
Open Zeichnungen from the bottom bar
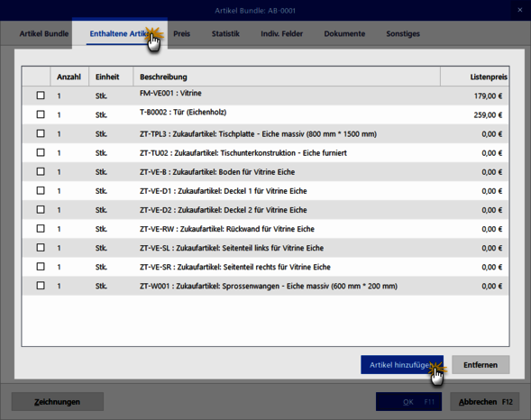click(x=57, y=402)
